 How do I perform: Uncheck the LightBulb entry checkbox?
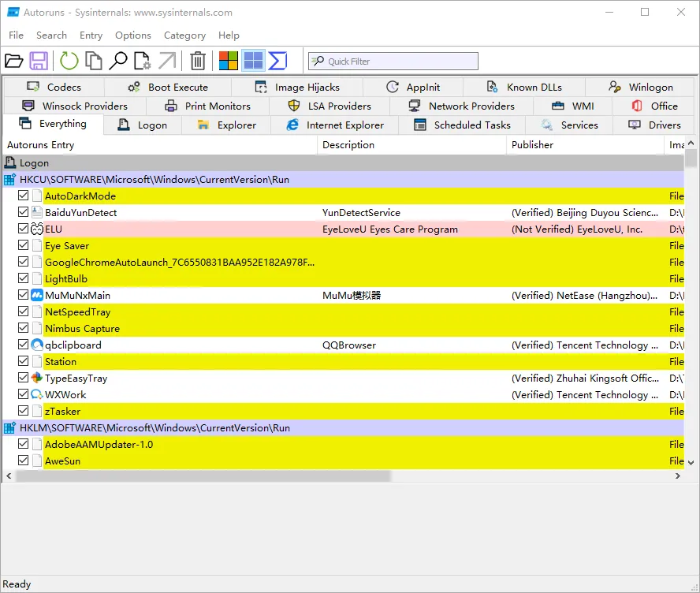[23, 278]
